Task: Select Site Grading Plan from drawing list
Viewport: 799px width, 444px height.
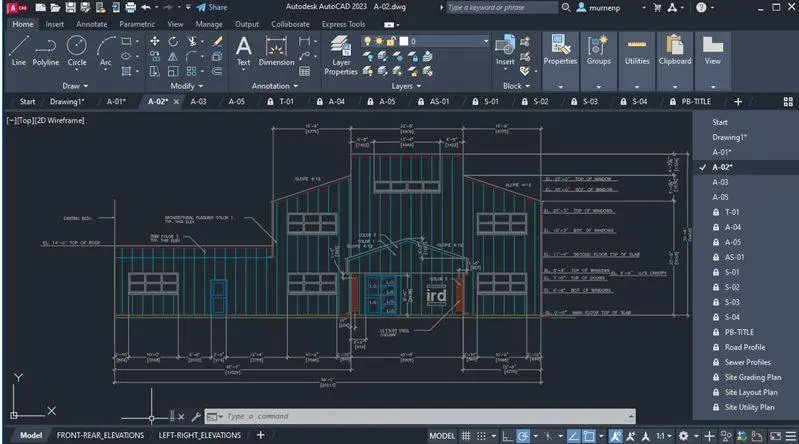Action: 752,377
